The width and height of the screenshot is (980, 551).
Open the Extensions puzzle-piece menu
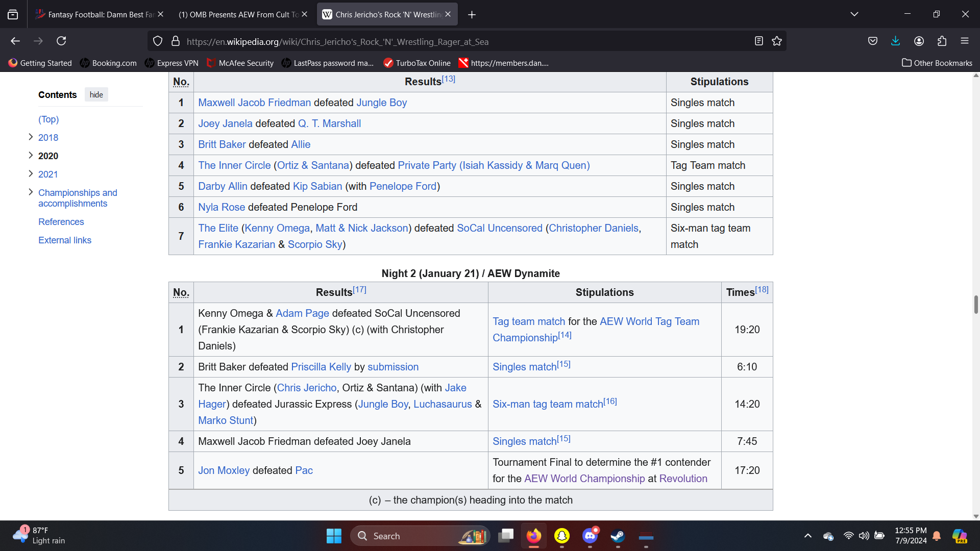942,41
